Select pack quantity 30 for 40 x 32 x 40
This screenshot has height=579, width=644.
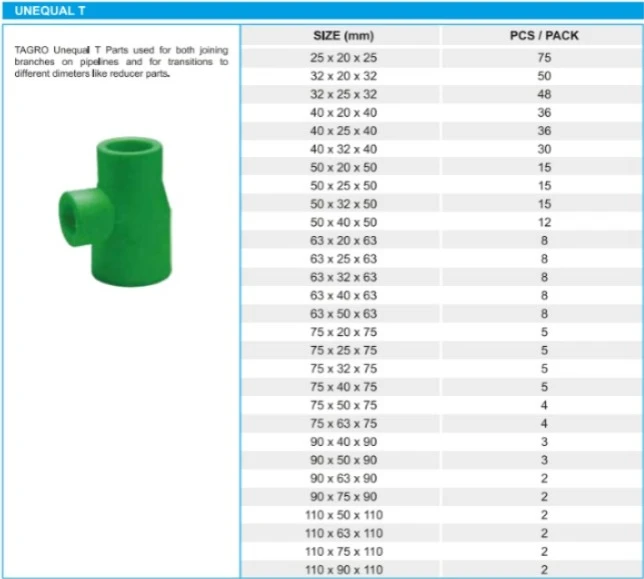click(x=544, y=149)
